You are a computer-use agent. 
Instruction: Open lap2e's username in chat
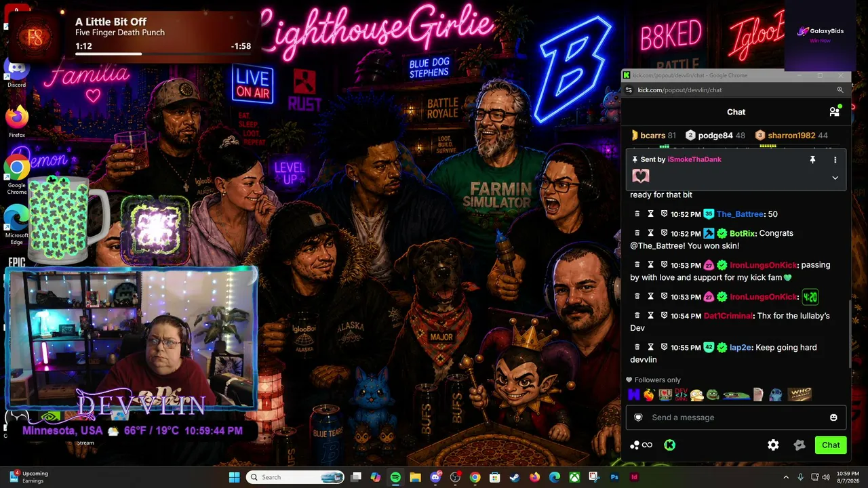point(741,348)
